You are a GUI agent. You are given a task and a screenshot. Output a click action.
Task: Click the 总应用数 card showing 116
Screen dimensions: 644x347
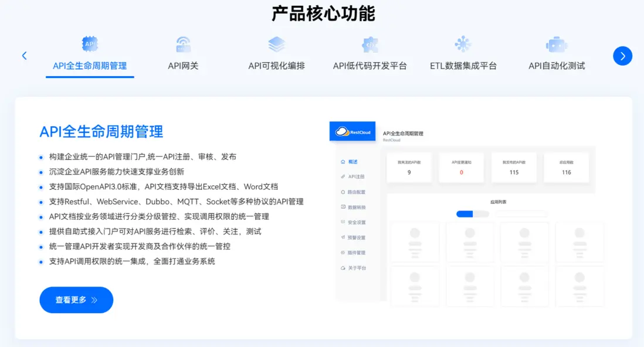567,168
